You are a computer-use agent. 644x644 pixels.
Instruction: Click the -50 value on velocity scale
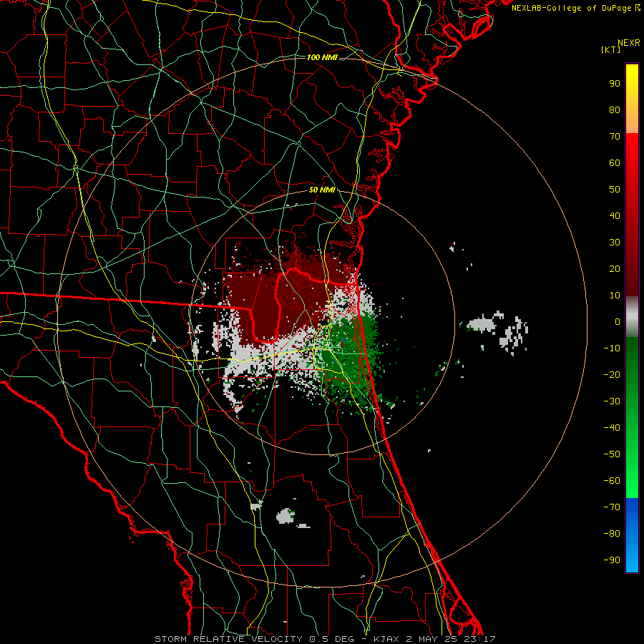point(612,454)
